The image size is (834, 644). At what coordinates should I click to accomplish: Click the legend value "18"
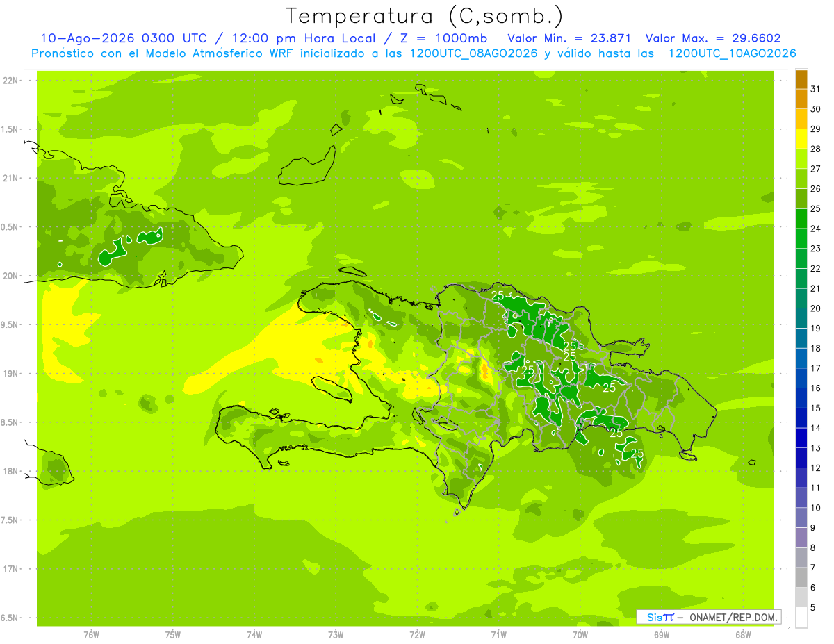coord(816,348)
